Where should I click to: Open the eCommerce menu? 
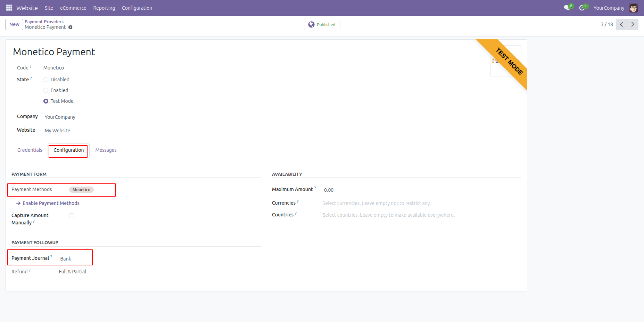coord(73,8)
